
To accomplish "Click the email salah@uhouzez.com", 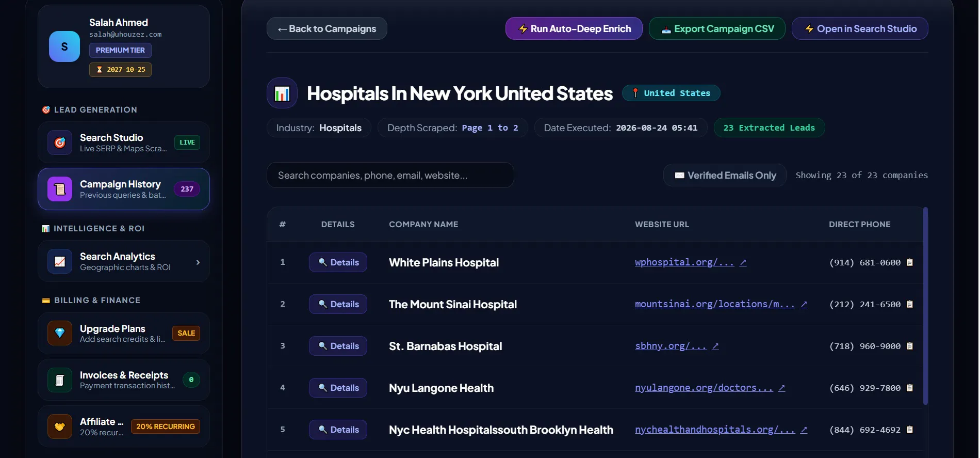I will (125, 35).
